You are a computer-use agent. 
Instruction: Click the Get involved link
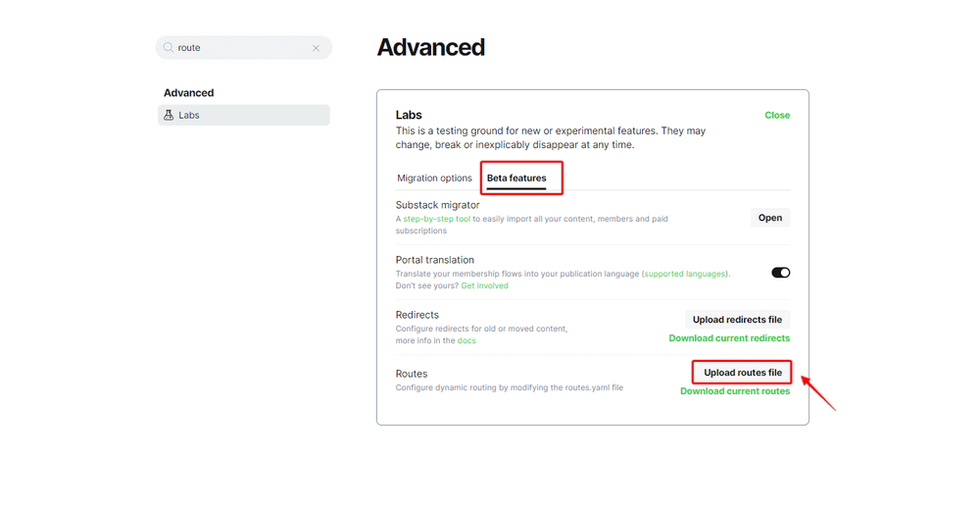tap(484, 285)
